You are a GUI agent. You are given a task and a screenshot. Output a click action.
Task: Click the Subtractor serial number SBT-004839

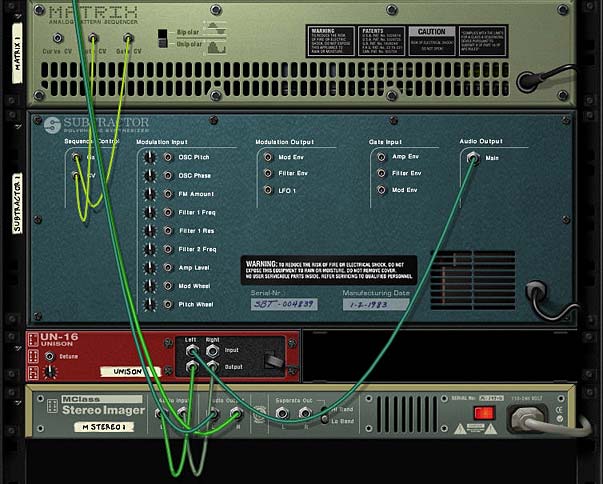click(284, 304)
